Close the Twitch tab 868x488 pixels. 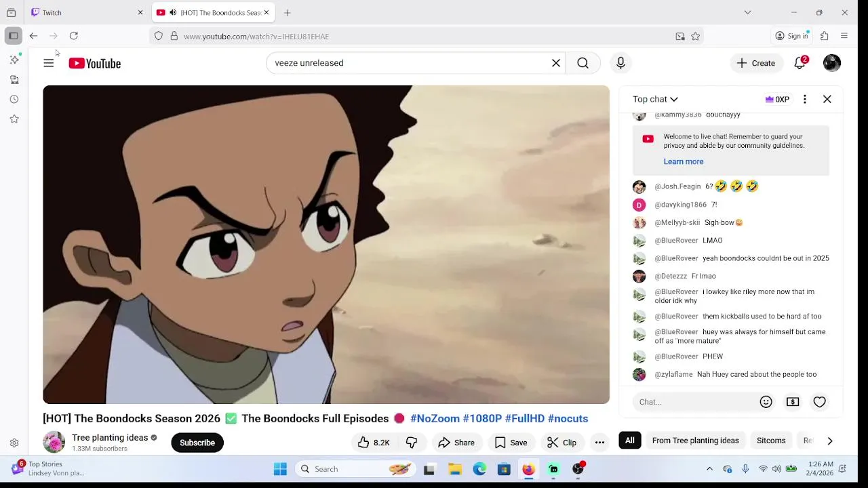point(140,12)
